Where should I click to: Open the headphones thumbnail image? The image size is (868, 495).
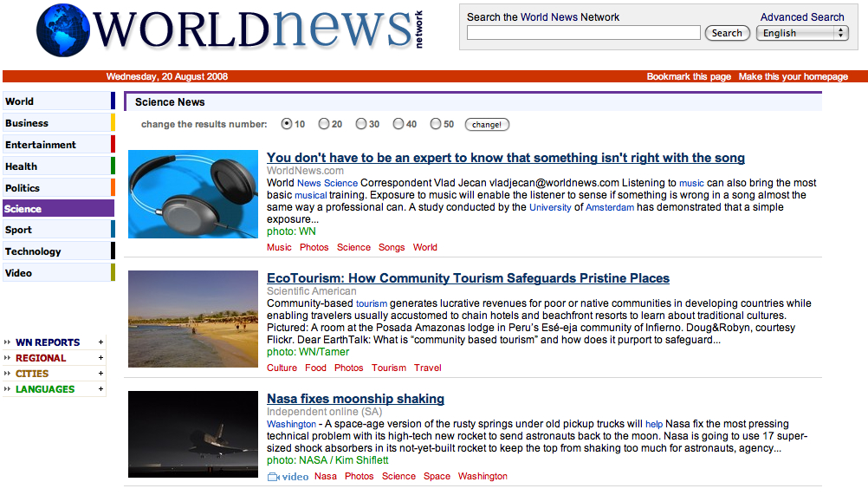[193, 194]
